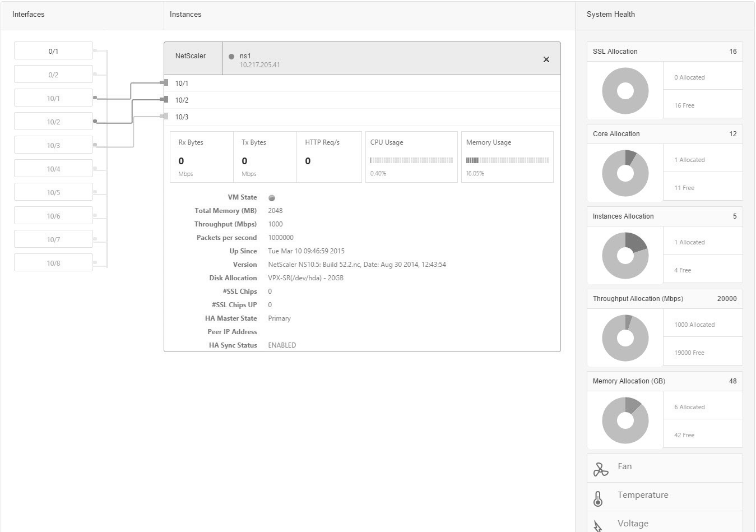
Task: Select interface 10/4
Action: pyautogui.click(x=53, y=168)
